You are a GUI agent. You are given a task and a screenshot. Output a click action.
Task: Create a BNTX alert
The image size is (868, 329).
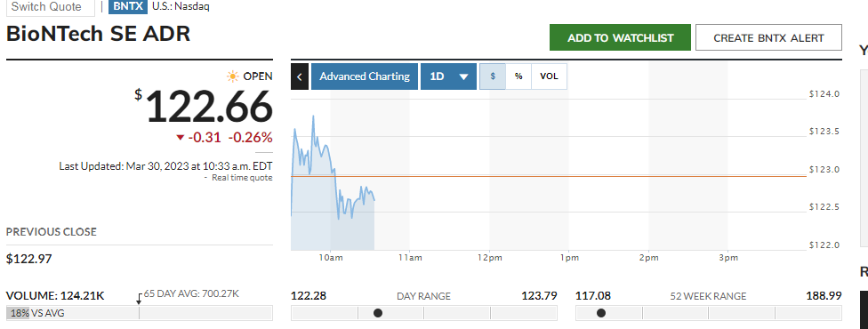[769, 37]
